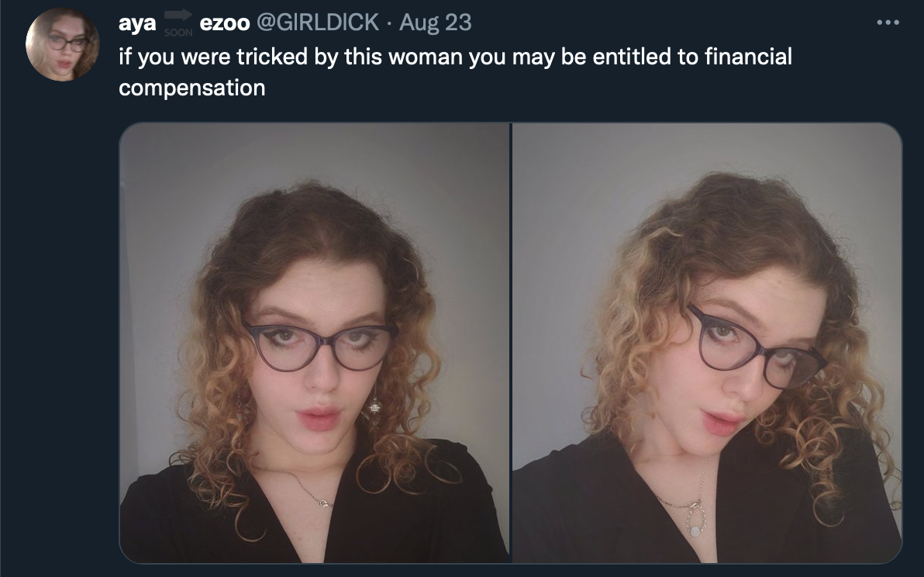Open the right attached photo
The width and height of the screenshot is (924, 577).
(707, 343)
